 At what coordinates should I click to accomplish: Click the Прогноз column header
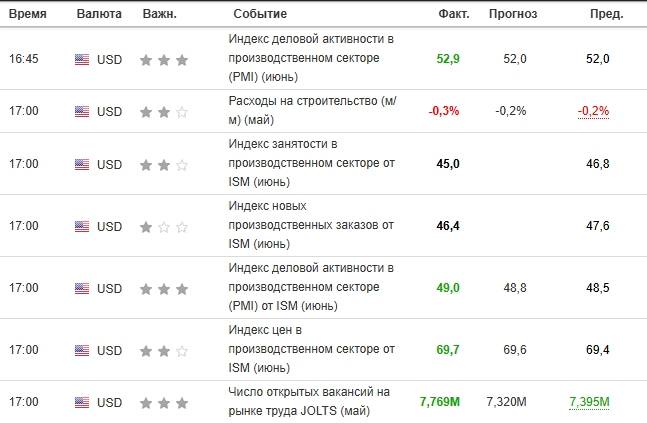[513, 14]
